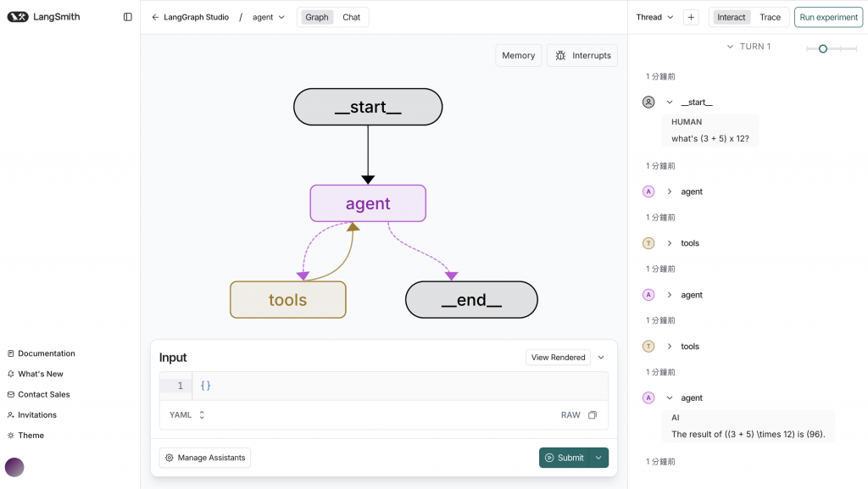Collapse the last agent step chevron
This screenshot has height=489, width=868.
(670, 397)
